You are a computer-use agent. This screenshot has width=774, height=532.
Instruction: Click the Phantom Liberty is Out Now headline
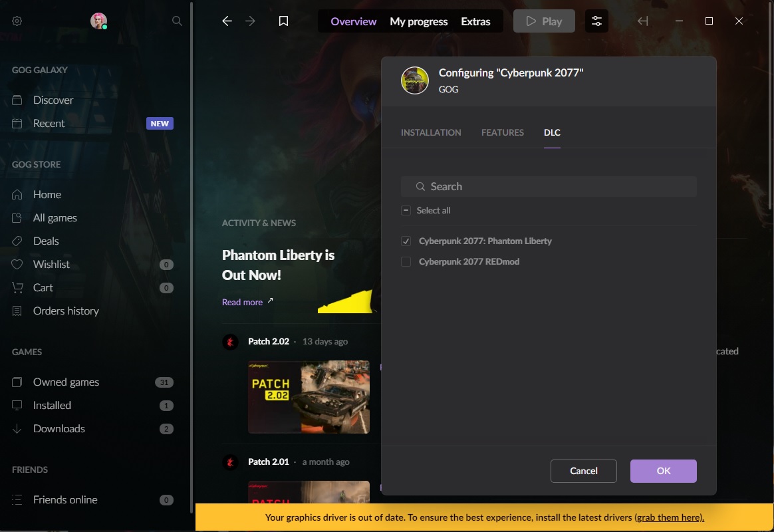click(279, 265)
